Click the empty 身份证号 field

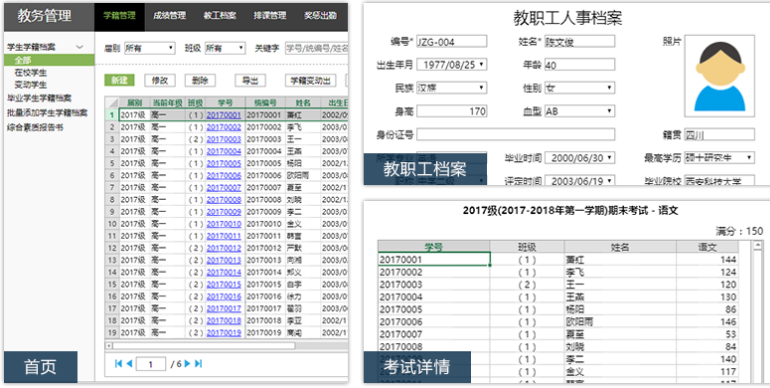click(516, 135)
